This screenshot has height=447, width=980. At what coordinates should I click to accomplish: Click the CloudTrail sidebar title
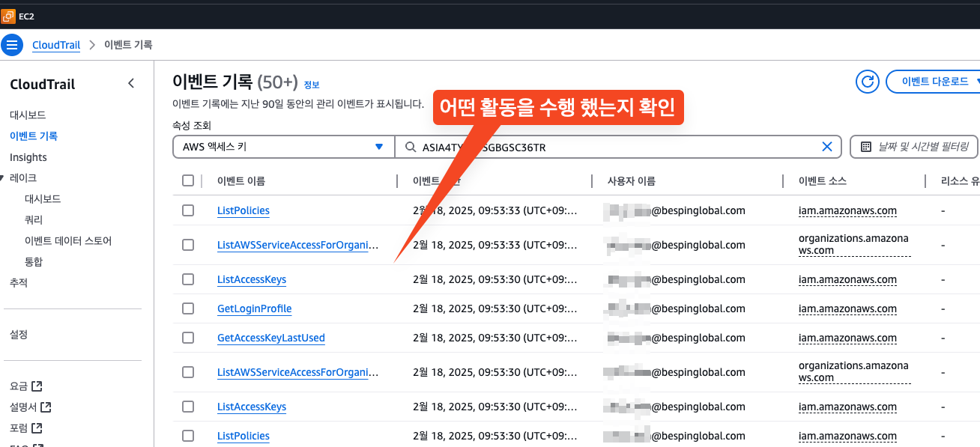click(x=43, y=85)
